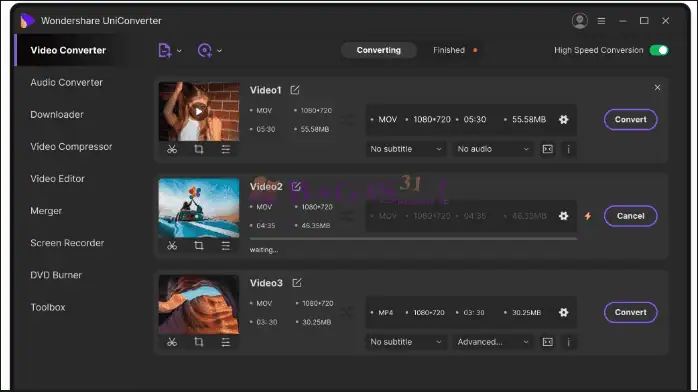
Task: Open Video3 Advanced audio dropdown
Action: tap(493, 342)
